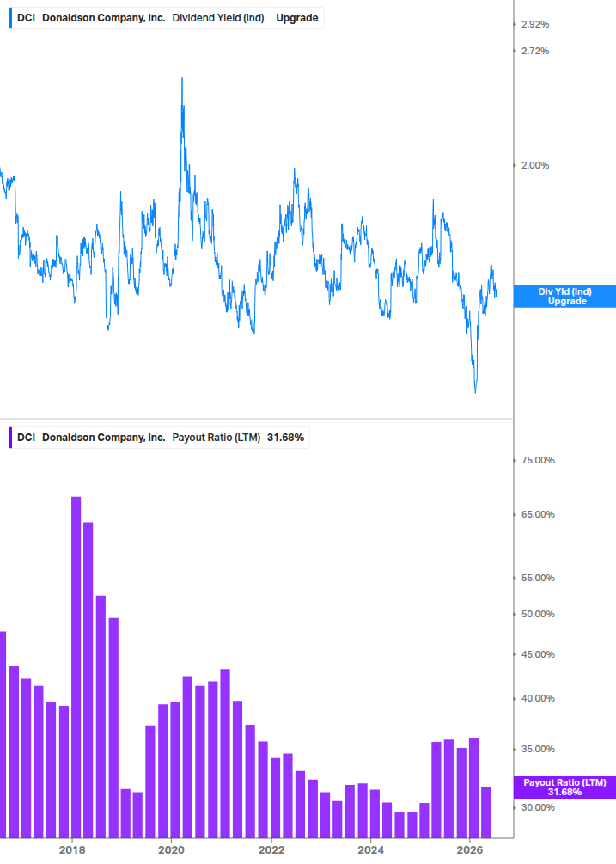This screenshot has width=616, height=864.
Task: Click the last payout ratio bar after 2026
Action: click(485, 812)
